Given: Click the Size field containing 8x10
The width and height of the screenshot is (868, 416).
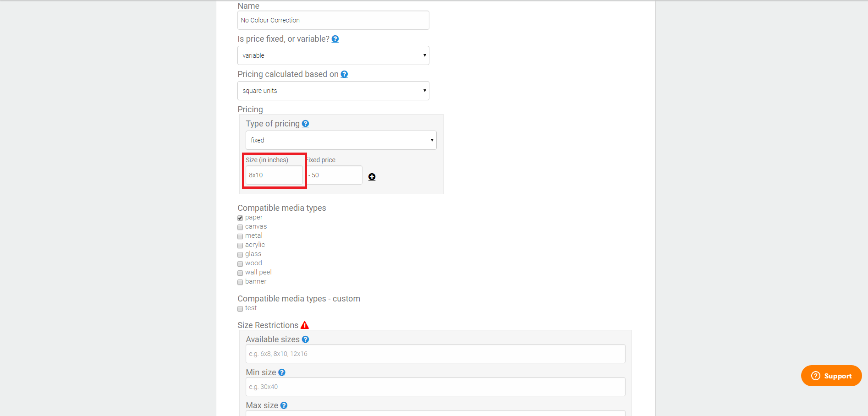Looking at the screenshot, I should (274, 175).
